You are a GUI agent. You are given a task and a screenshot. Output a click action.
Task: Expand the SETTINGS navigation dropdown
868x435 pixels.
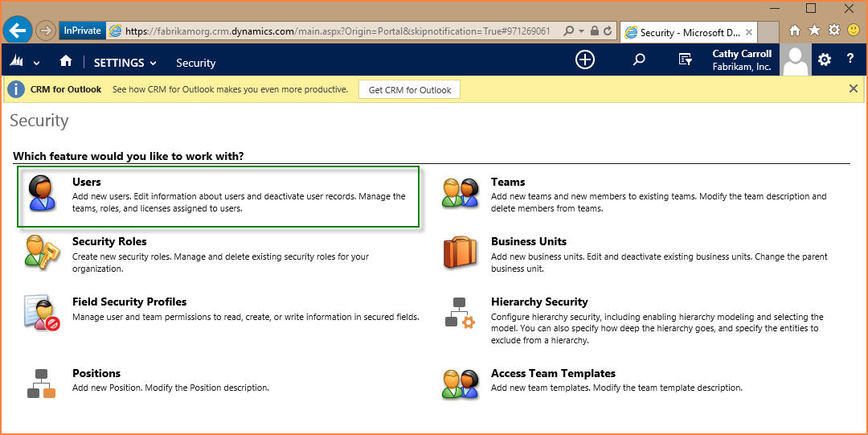(x=153, y=63)
